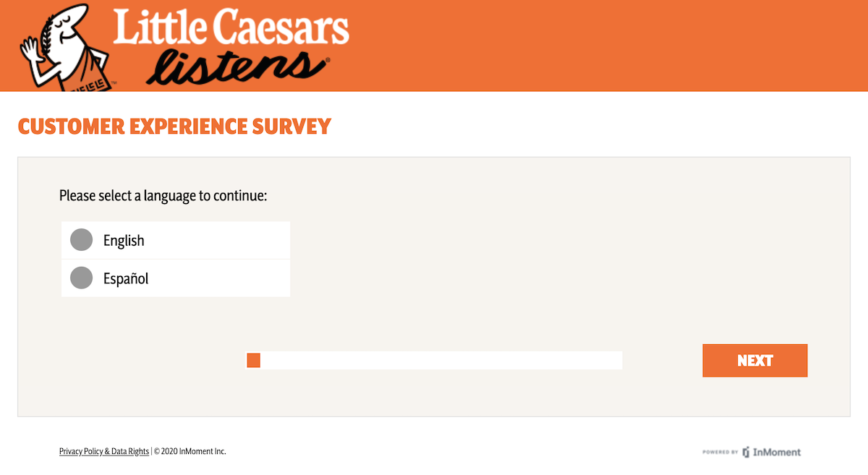The image size is (868, 475).
Task: Click the InMoment bracket logo icon
Action: click(x=746, y=452)
